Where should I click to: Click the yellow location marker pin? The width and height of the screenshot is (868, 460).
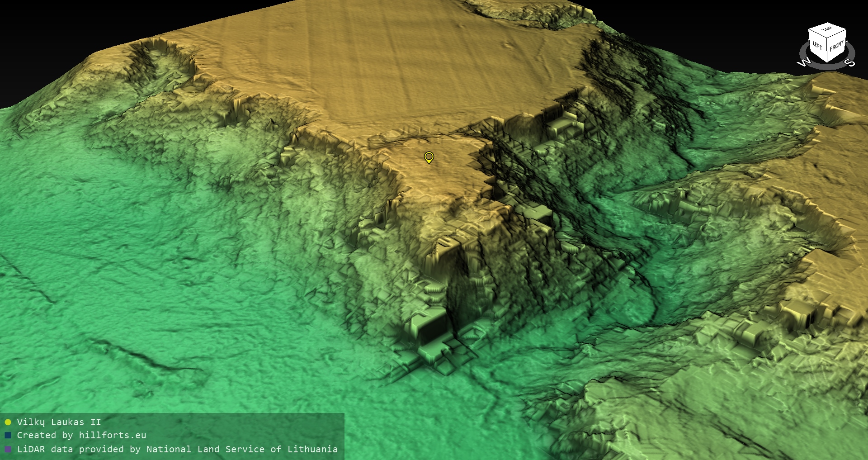[x=429, y=157]
